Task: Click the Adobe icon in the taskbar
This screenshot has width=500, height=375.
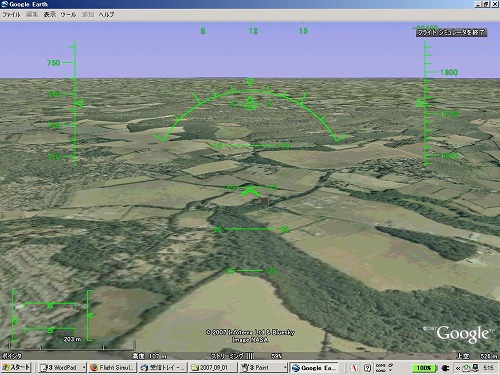Action: [354, 368]
